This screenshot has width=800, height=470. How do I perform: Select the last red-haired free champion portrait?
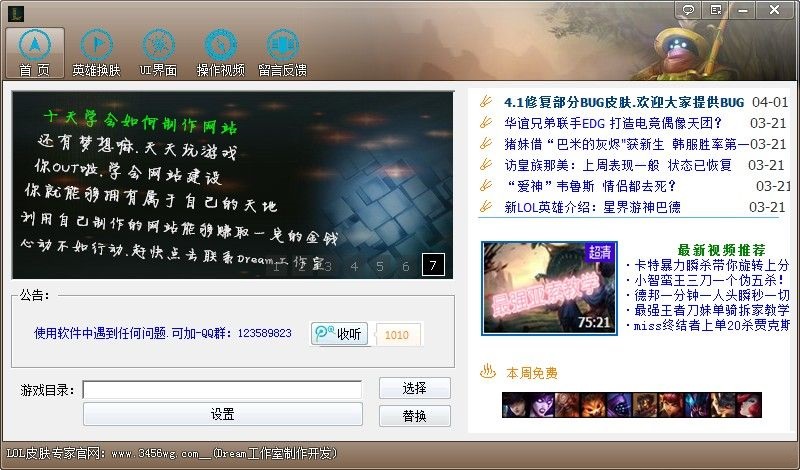click(749, 405)
